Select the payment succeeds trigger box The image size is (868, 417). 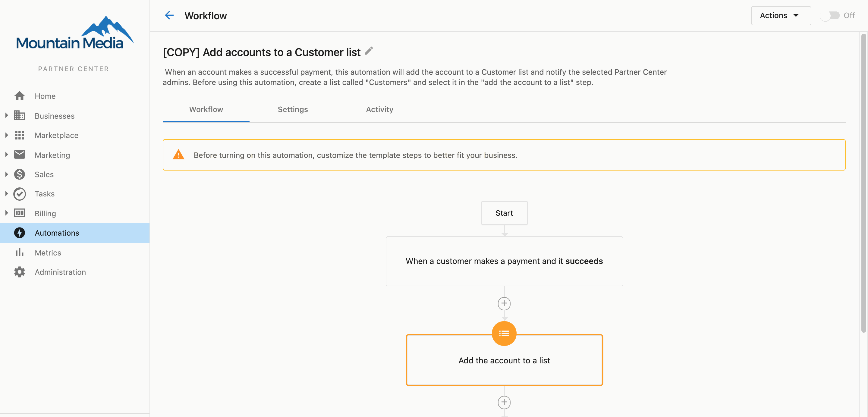coord(504,261)
